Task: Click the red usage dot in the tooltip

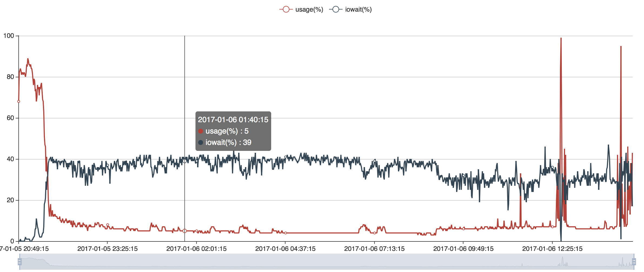Action: pyautogui.click(x=201, y=131)
